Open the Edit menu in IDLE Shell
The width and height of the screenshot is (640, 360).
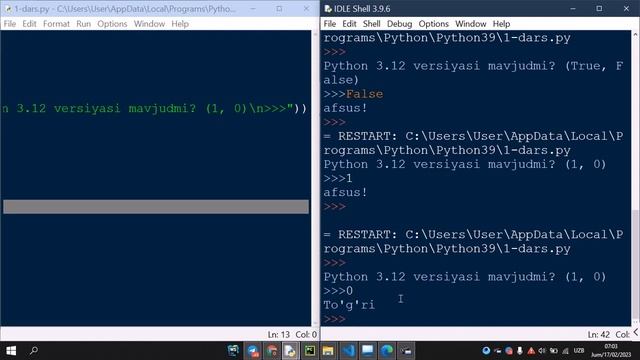click(349, 24)
